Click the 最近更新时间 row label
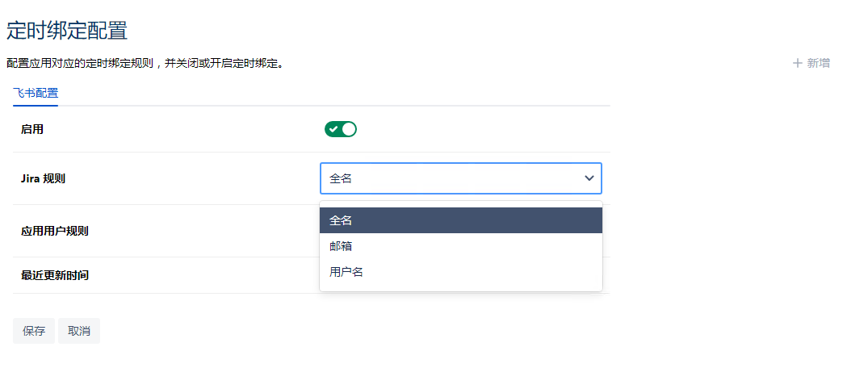Image resolution: width=868 pixels, height=368 pixels. tap(54, 275)
